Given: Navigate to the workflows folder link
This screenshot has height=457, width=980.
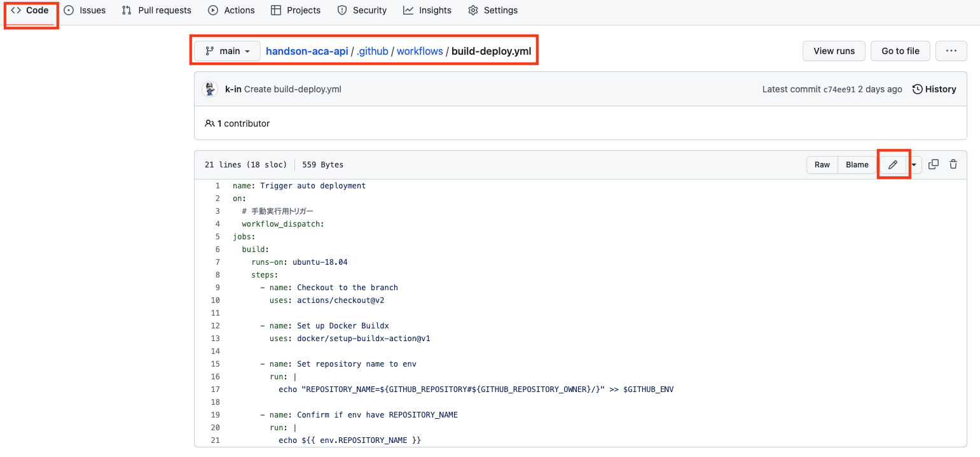Looking at the screenshot, I should tap(420, 51).
